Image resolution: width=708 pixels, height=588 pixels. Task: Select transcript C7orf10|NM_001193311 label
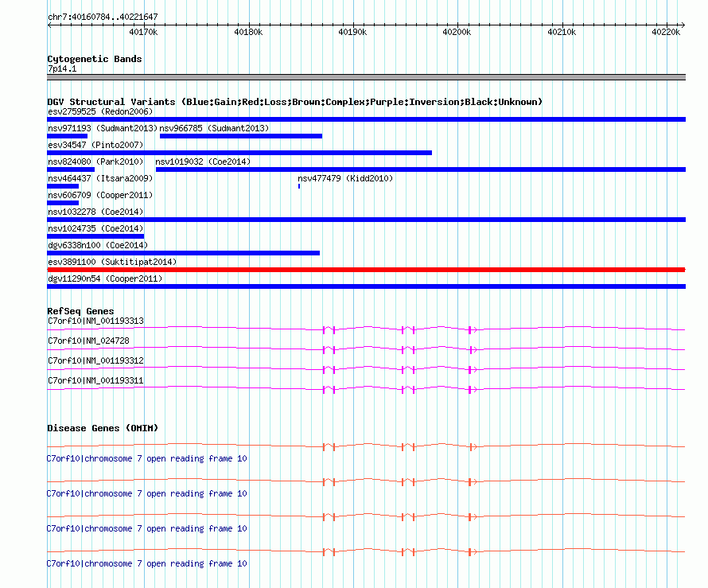tap(95, 380)
